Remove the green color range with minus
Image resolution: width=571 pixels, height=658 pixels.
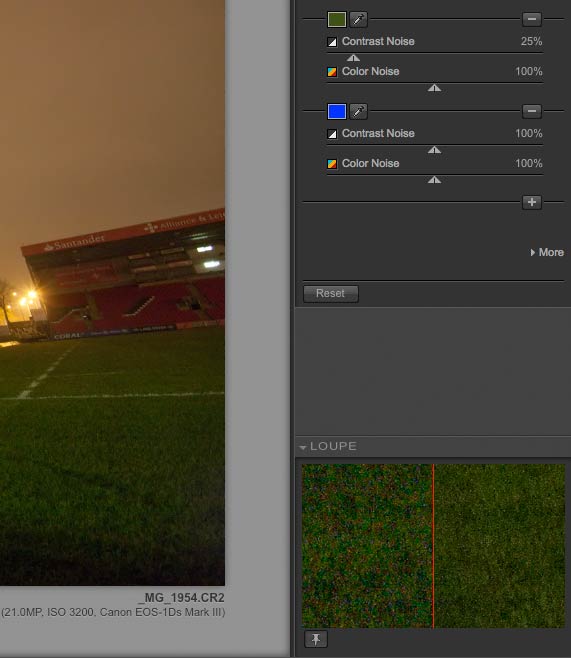(532, 19)
